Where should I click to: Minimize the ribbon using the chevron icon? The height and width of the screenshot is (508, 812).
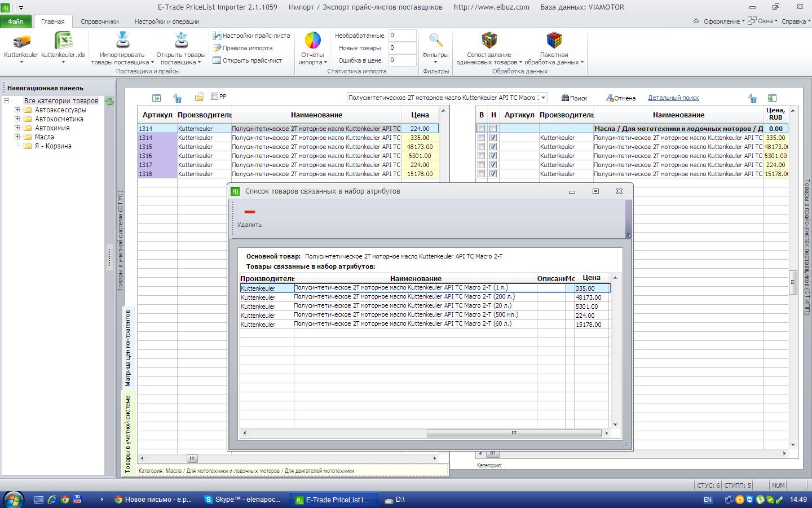tap(696, 21)
